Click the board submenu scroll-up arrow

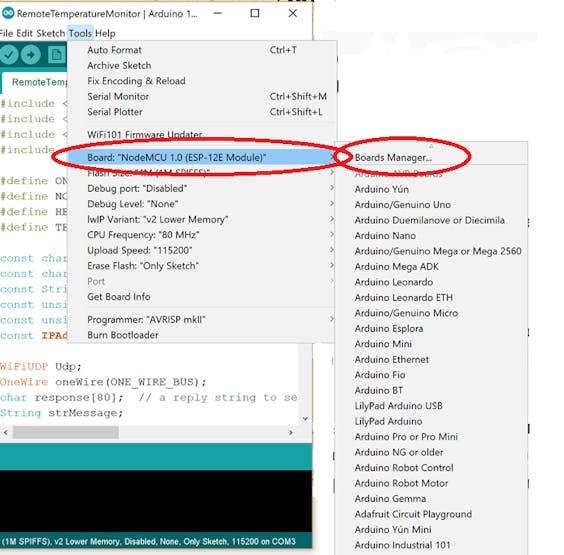click(x=431, y=146)
